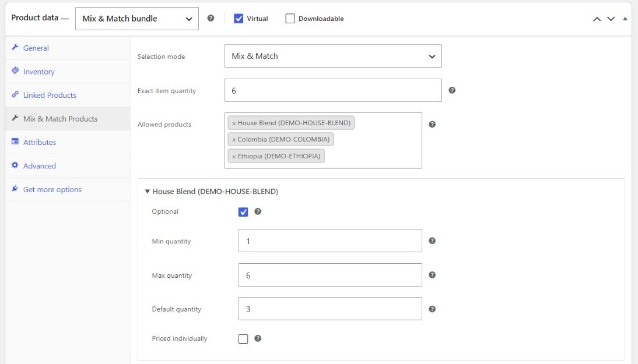This screenshot has height=364, width=638.
Task: Click the Attributes tab list icon
Action: tap(15, 142)
